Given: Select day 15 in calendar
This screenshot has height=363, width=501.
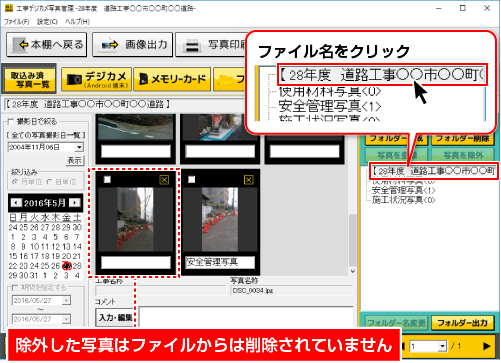Looking at the screenshot, I should point(13,256).
